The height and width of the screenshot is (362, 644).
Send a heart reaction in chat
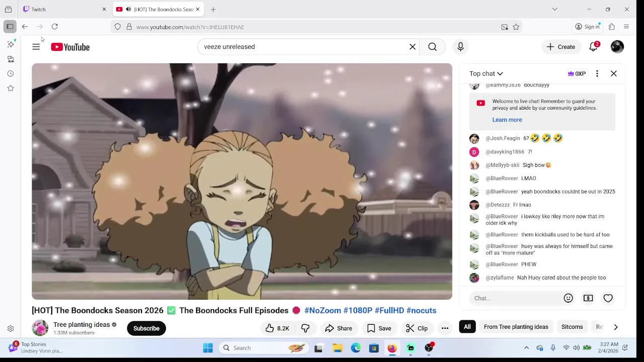608,298
